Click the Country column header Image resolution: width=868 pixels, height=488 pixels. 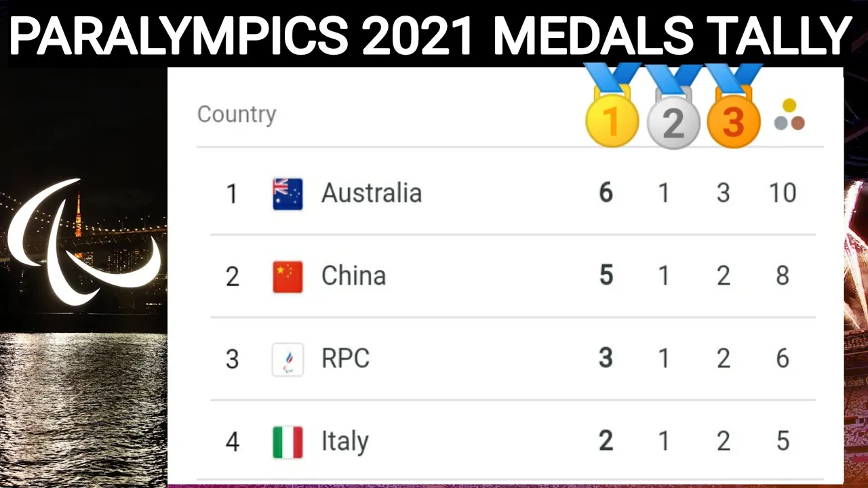[237, 114]
